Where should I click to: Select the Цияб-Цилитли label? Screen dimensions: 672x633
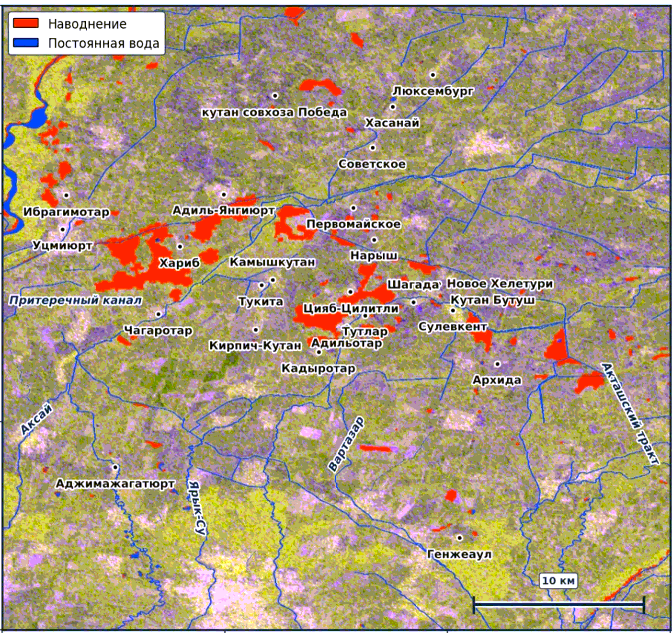tap(351, 309)
